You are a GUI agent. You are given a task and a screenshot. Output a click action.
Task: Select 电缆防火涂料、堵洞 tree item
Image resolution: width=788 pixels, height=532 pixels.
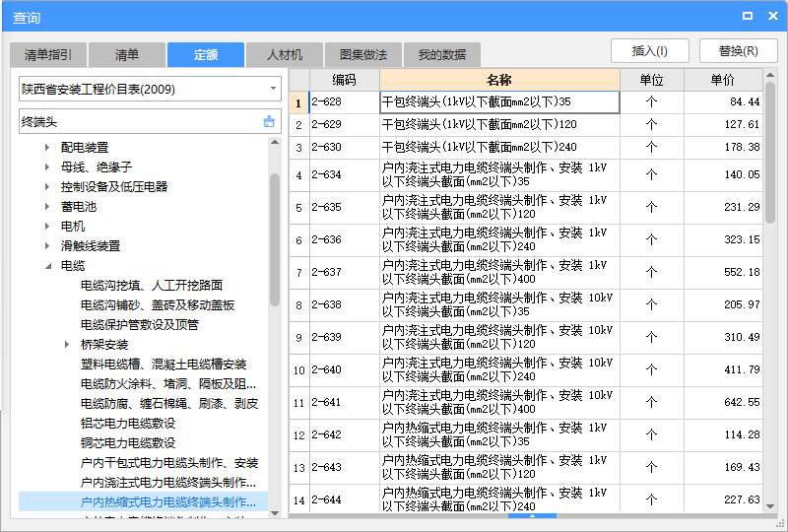[x=167, y=383]
